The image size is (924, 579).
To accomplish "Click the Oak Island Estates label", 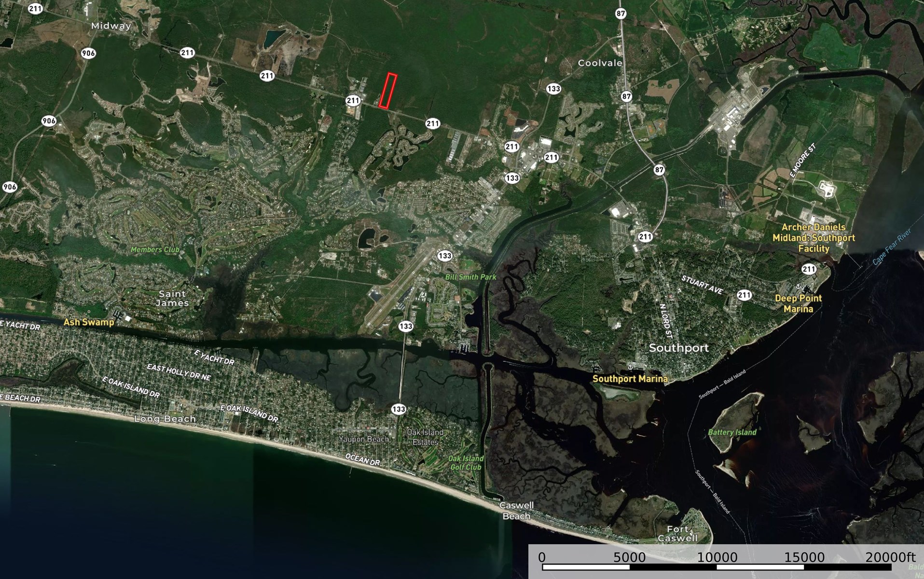I will coord(425,437).
